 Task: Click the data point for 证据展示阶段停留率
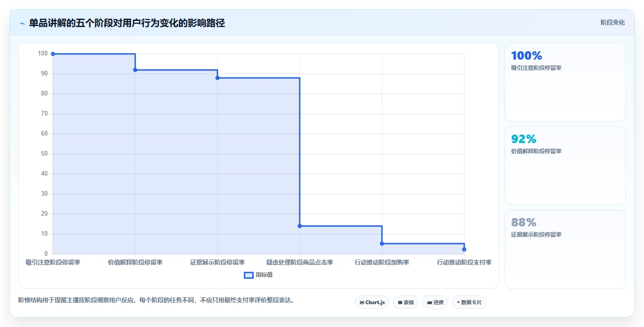(217, 78)
